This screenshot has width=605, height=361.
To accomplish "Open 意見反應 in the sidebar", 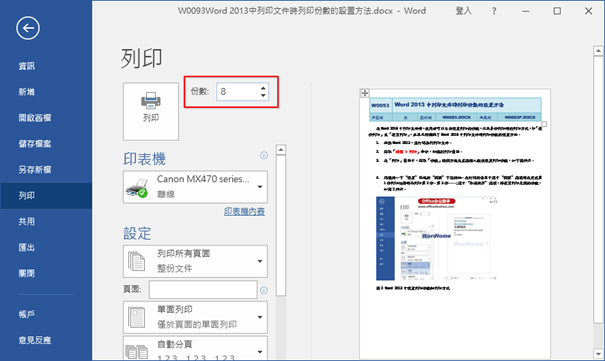I will coord(35,340).
